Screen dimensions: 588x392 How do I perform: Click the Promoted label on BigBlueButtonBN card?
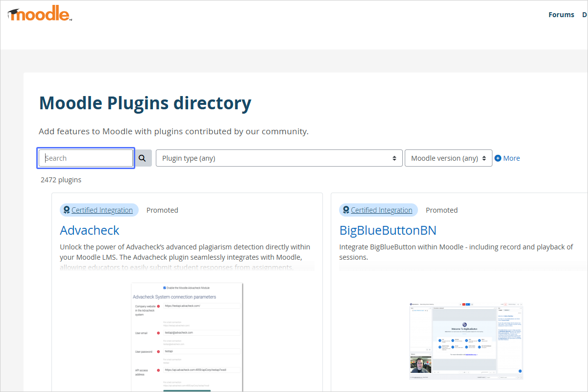441,210
